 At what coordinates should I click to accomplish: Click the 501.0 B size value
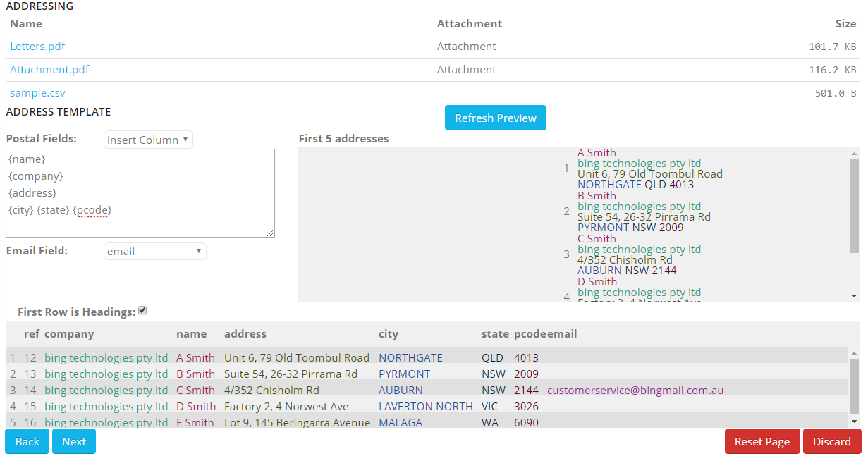pyautogui.click(x=836, y=93)
